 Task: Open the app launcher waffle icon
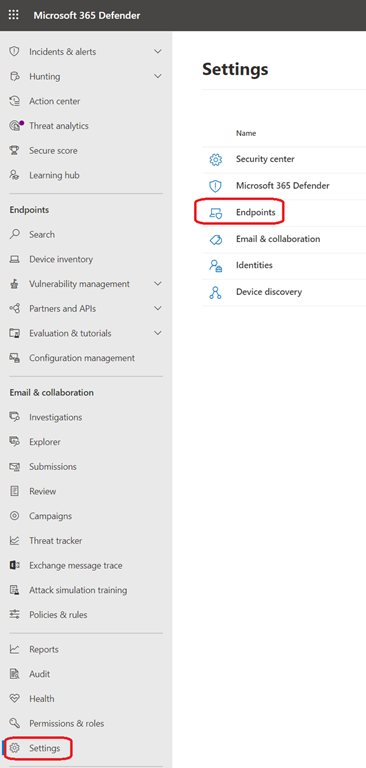click(x=14, y=15)
